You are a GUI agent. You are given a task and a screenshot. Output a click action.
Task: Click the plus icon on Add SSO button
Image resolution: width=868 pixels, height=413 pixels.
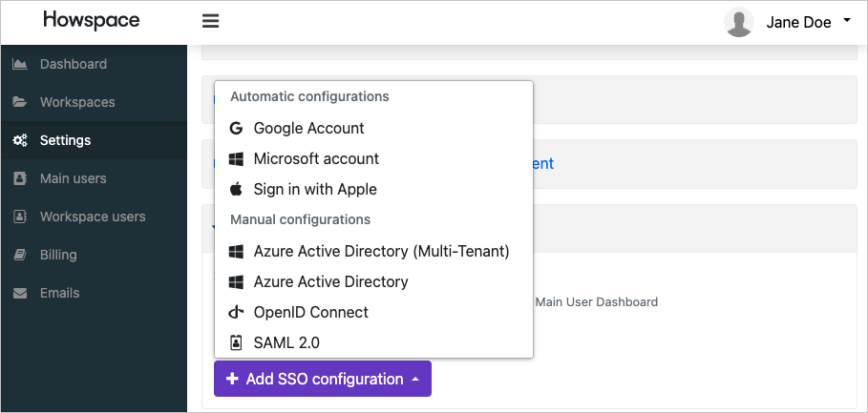click(x=232, y=379)
